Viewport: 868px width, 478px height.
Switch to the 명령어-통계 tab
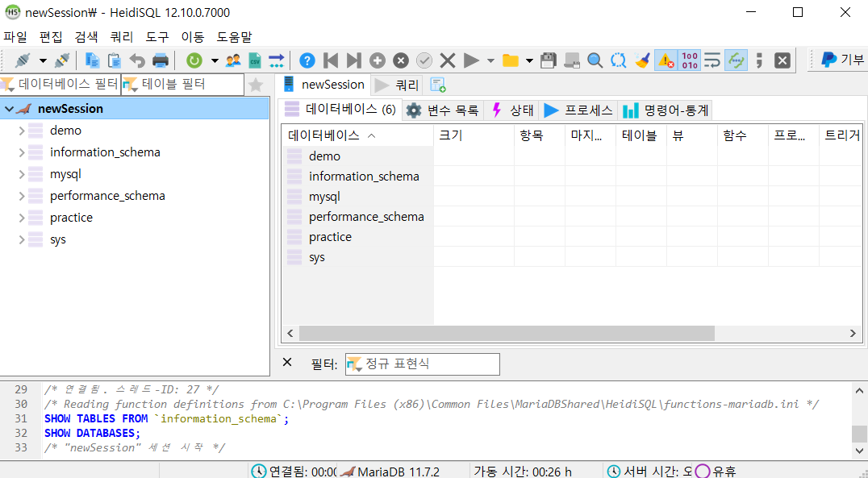pyautogui.click(x=666, y=110)
